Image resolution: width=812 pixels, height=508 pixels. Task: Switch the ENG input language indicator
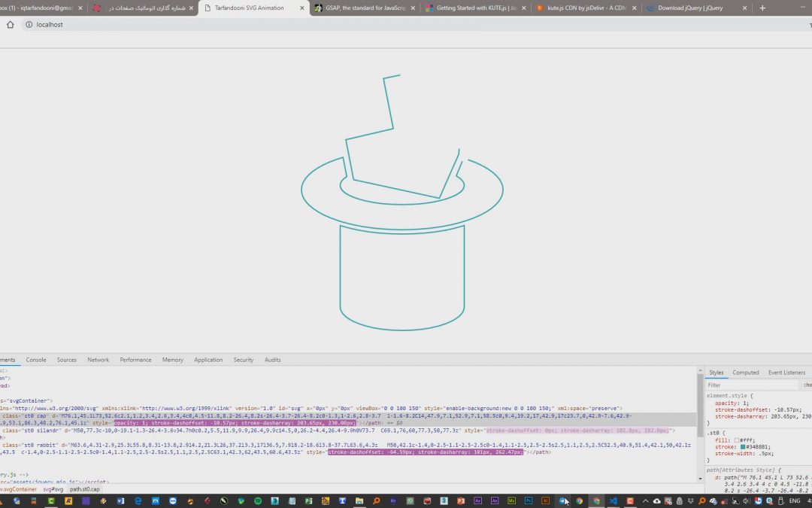point(795,500)
